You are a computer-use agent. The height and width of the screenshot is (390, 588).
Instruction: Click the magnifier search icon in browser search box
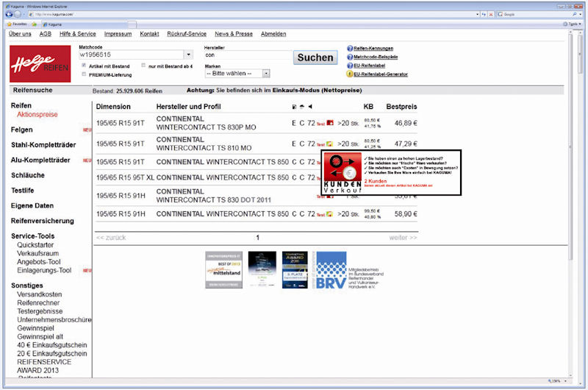point(575,14)
